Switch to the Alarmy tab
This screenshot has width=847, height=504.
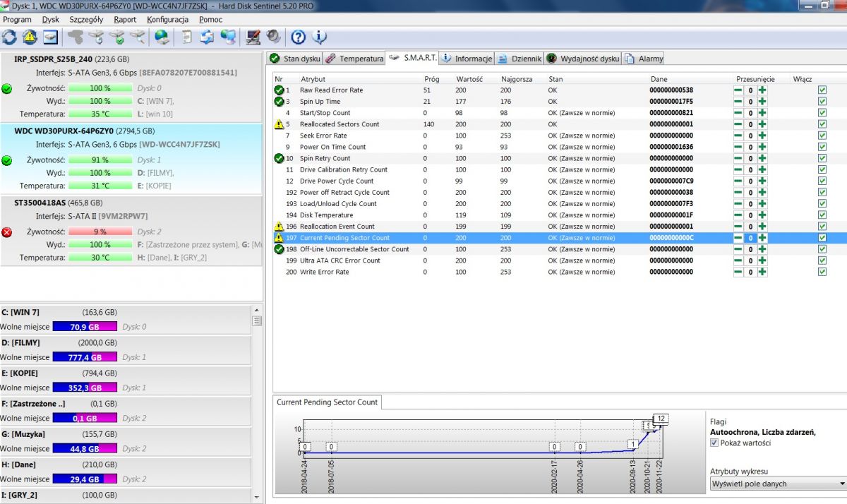[644, 59]
